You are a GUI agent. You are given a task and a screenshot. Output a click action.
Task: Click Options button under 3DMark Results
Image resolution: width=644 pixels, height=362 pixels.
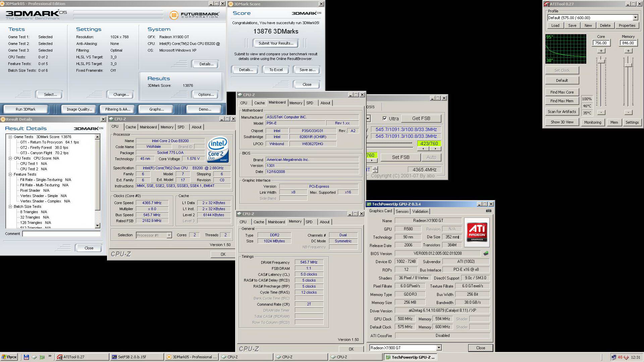point(206,95)
